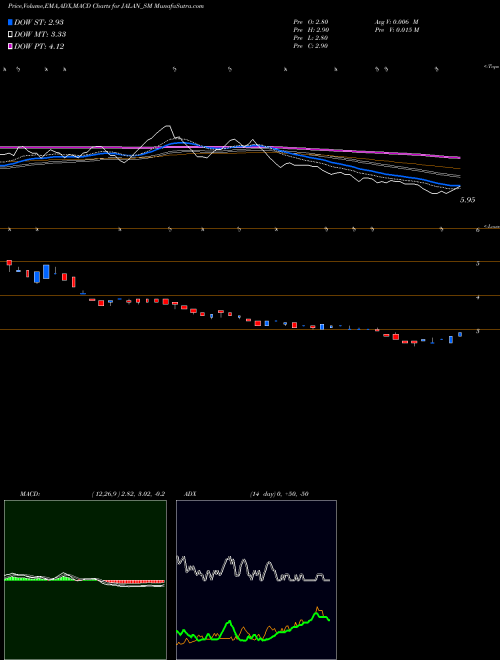Click the ADX panel title label
Image resolution: width=500 pixels, height=660 pixels.
[190, 494]
